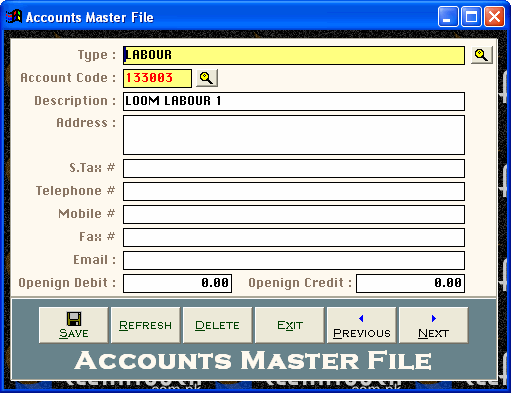Click the title bar text Accounts Master File
The image size is (511, 393).
(x=90, y=17)
